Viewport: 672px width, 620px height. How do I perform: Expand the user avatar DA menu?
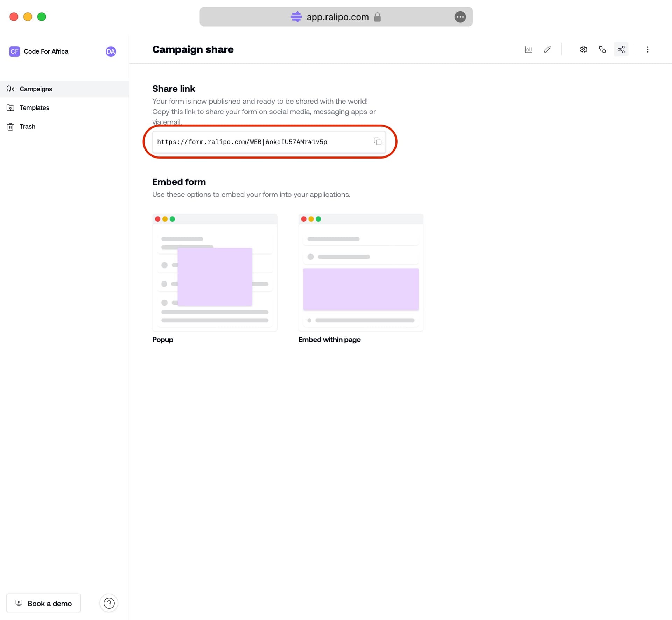coord(111,51)
